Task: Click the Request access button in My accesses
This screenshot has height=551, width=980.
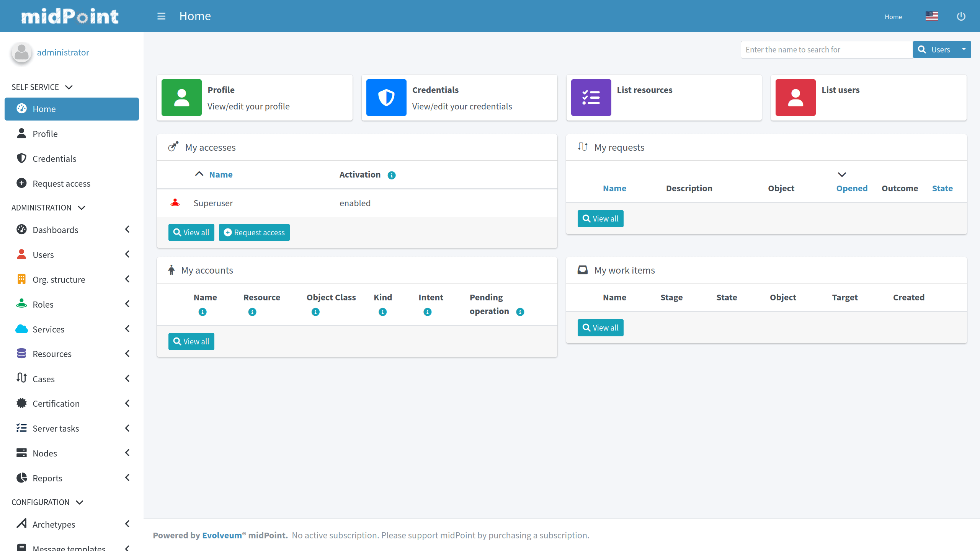Action: [254, 232]
